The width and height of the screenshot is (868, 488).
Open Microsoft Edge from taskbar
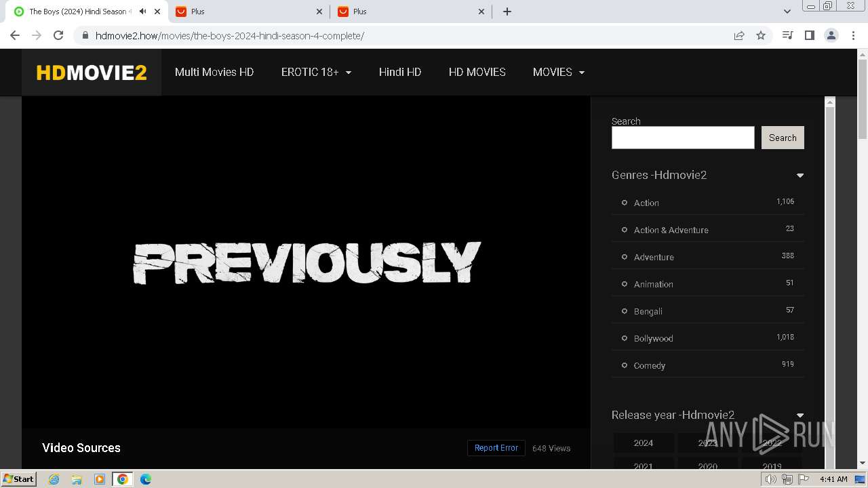pos(146,479)
